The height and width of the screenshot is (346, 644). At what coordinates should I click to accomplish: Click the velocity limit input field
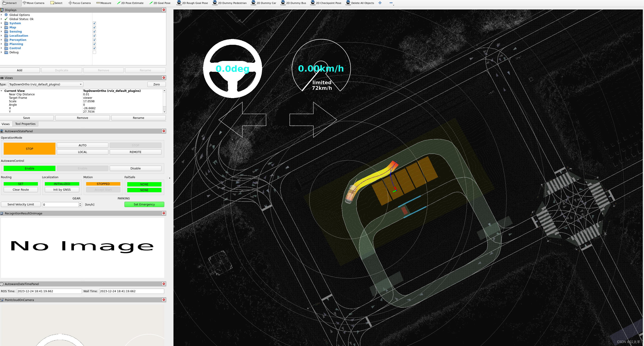pyautogui.click(x=60, y=204)
